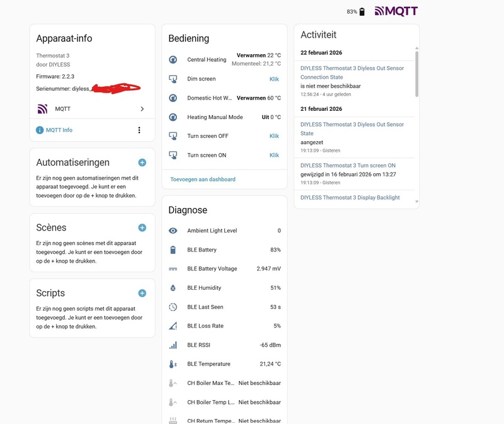Open the Heating Manual Mode row

(x=224, y=117)
